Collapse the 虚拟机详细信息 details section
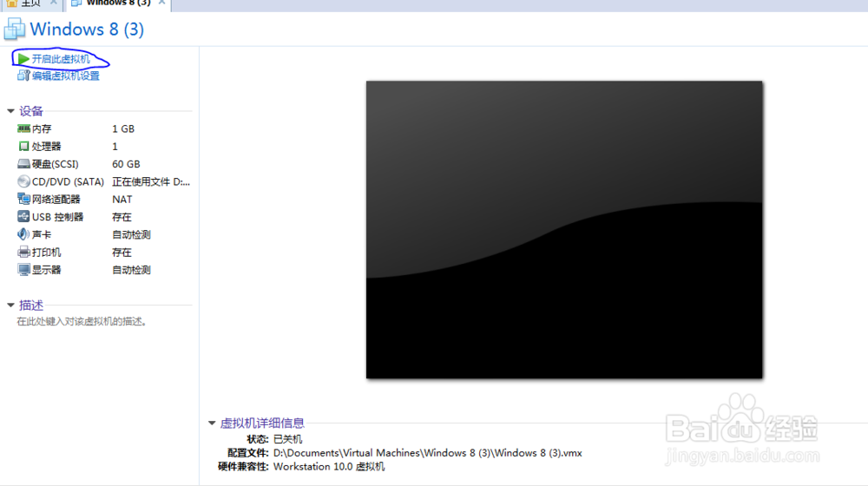The height and width of the screenshot is (486, 868). pos(212,423)
